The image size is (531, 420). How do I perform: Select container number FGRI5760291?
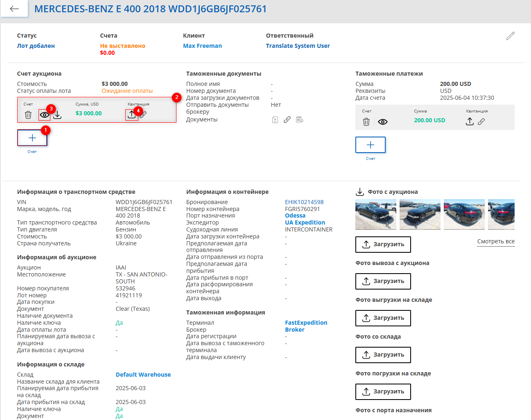click(x=303, y=209)
